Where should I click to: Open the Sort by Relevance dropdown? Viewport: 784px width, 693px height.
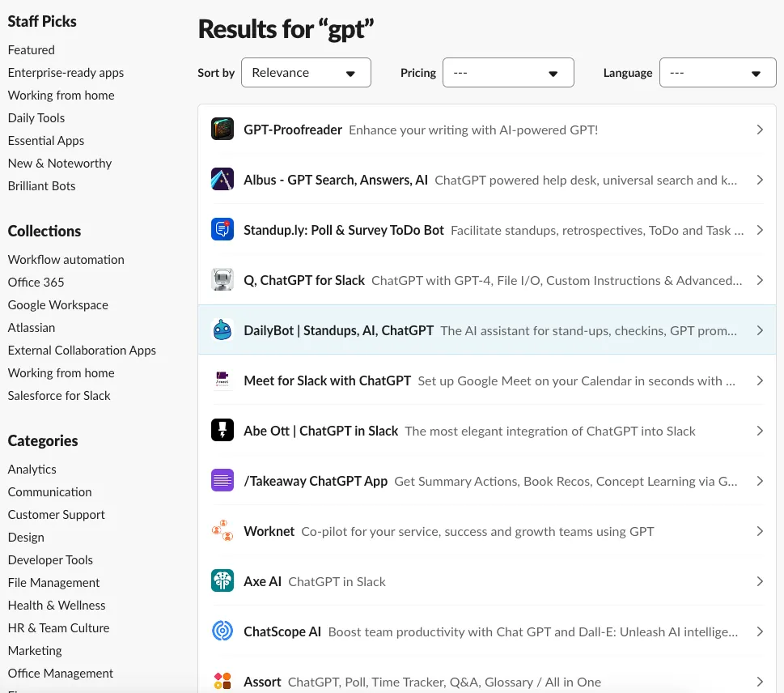(306, 73)
